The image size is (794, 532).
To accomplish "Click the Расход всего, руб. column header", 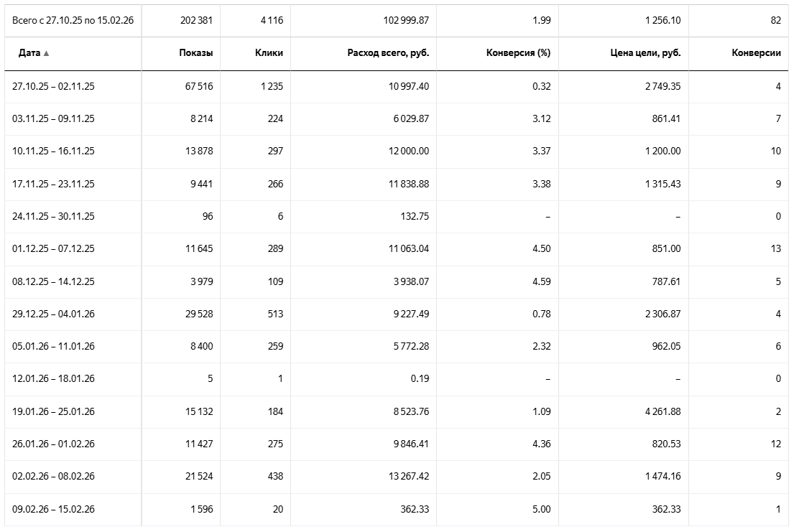I will click(x=388, y=53).
